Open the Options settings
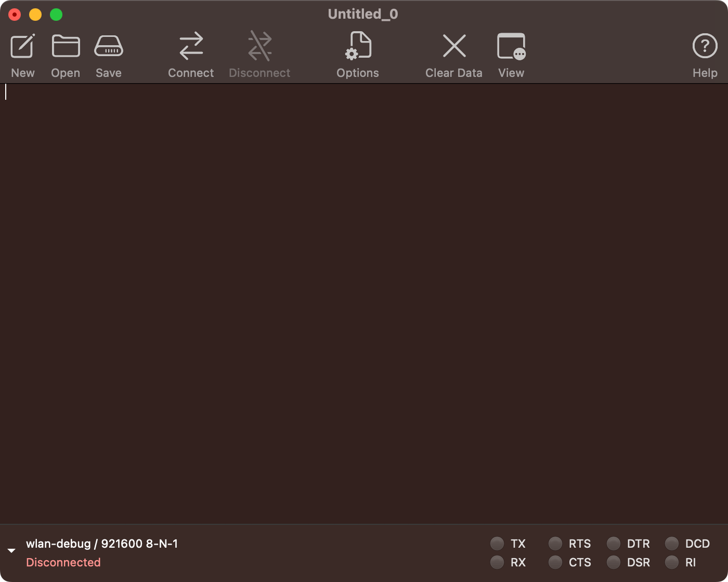The image size is (728, 582). (358, 46)
